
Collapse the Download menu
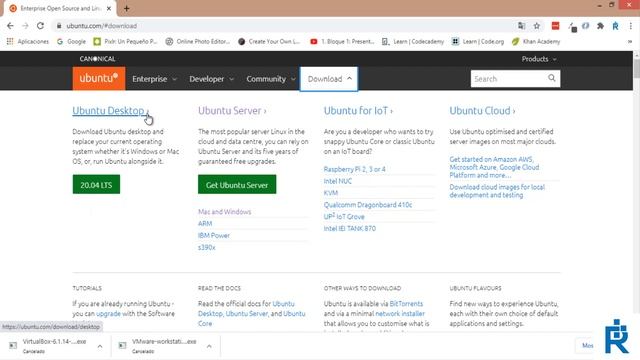[x=329, y=79]
